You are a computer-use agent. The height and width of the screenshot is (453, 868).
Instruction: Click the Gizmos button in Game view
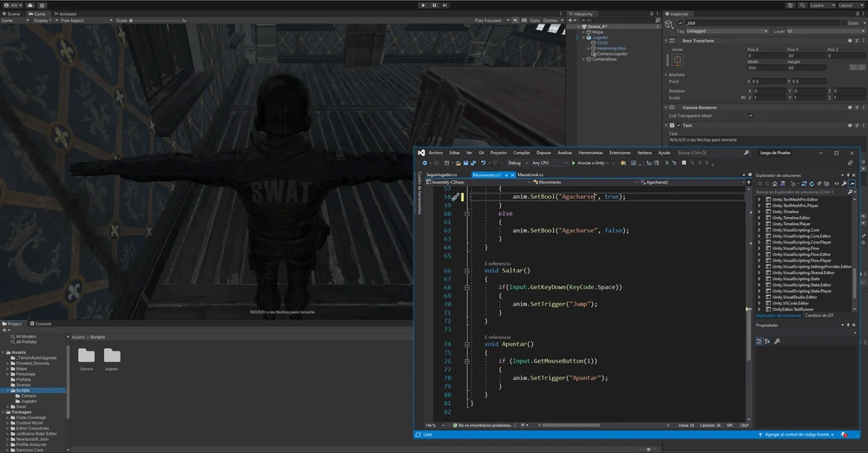coord(549,20)
